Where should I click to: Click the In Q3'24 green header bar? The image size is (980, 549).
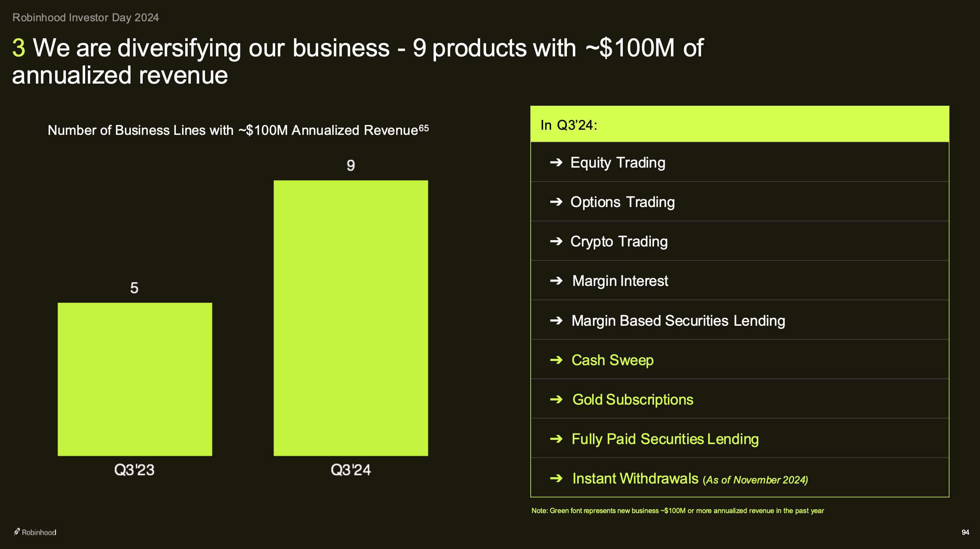click(x=740, y=124)
